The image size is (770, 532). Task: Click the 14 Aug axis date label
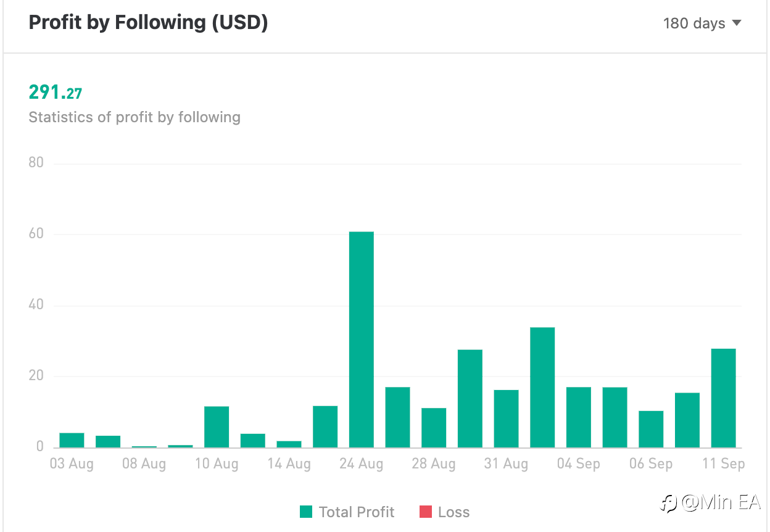click(289, 463)
